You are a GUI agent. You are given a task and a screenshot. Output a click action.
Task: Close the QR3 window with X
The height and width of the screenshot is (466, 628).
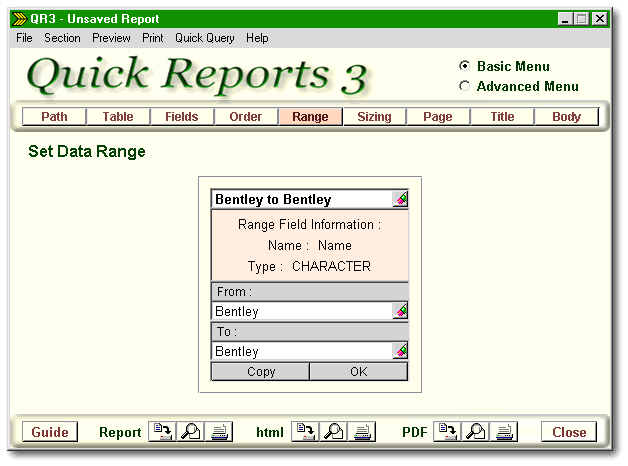[600, 19]
